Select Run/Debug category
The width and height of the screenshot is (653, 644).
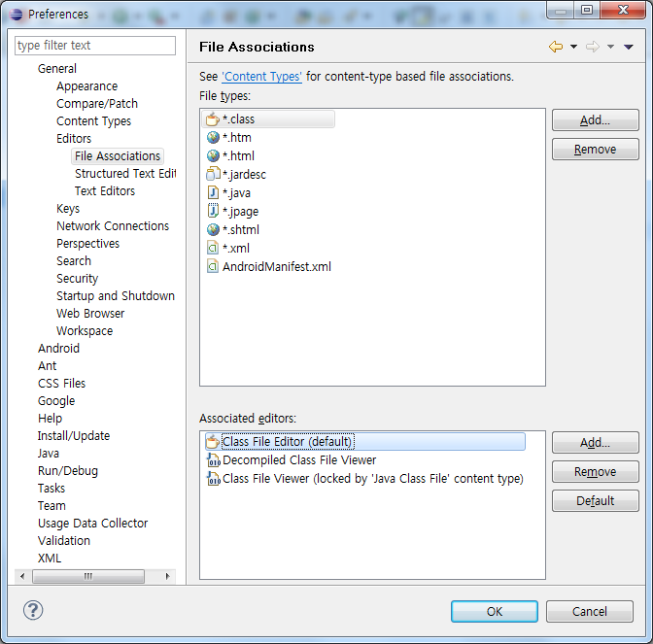pyautogui.click(x=68, y=471)
